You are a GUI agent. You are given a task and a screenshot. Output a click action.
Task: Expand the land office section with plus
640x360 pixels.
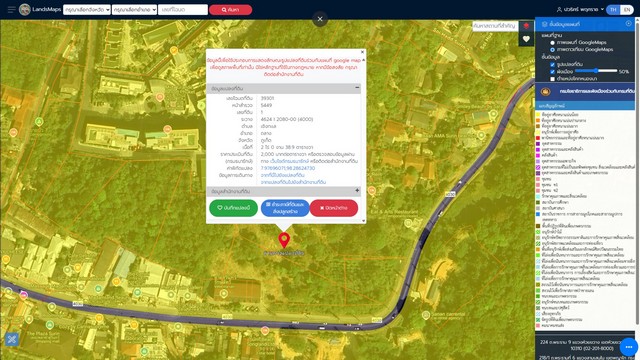pyautogui.click(x=357, y=191)
